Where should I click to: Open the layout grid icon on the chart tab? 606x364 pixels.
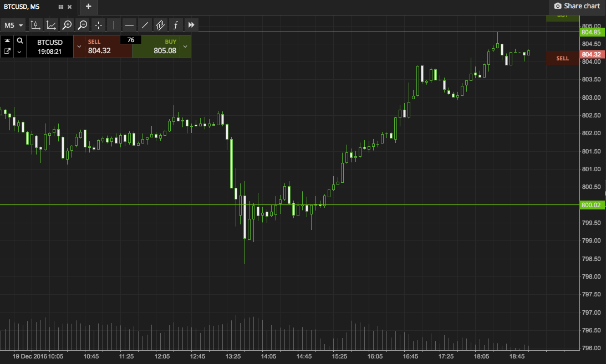tap(60, 7)
